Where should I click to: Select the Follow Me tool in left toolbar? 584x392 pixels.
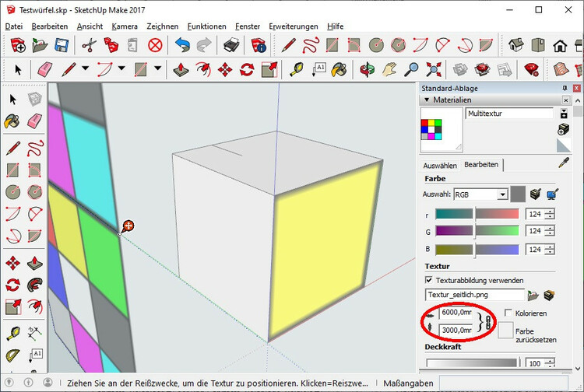[34, 285]
